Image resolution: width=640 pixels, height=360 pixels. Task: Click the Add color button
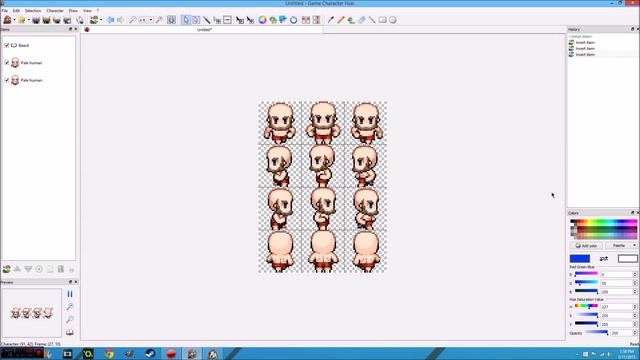(586, 245)
